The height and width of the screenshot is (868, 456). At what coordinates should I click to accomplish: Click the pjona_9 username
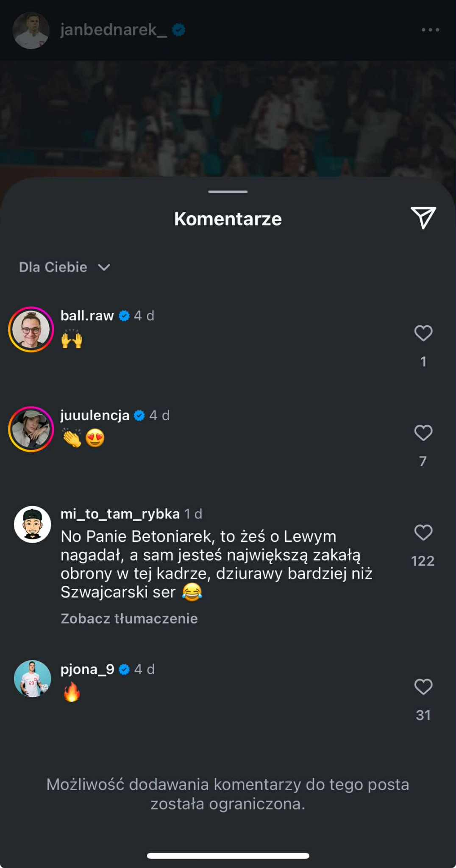tap(88, 669)
